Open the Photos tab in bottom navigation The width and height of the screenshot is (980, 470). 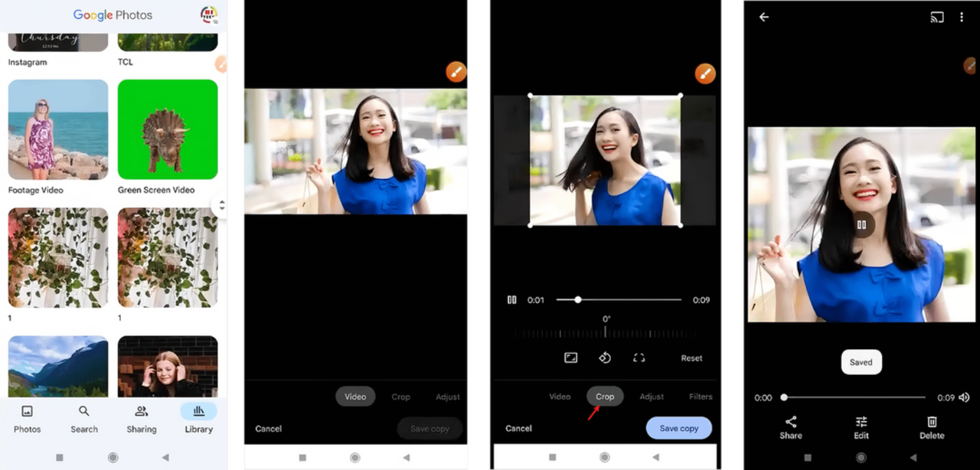point(28,419)
